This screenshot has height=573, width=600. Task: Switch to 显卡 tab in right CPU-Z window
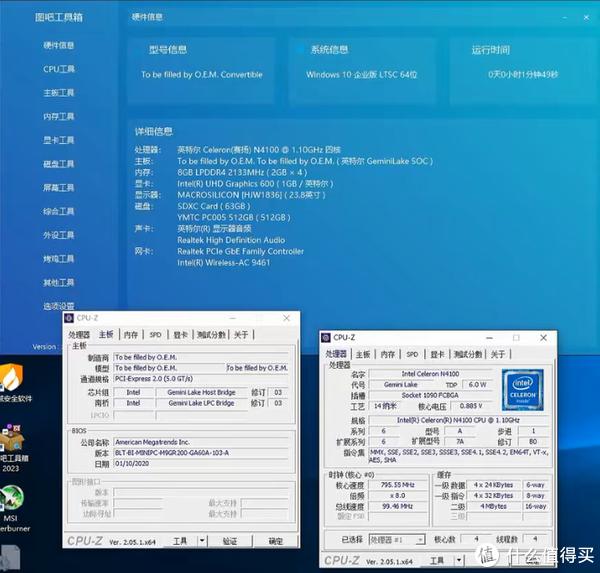(437, 355)
